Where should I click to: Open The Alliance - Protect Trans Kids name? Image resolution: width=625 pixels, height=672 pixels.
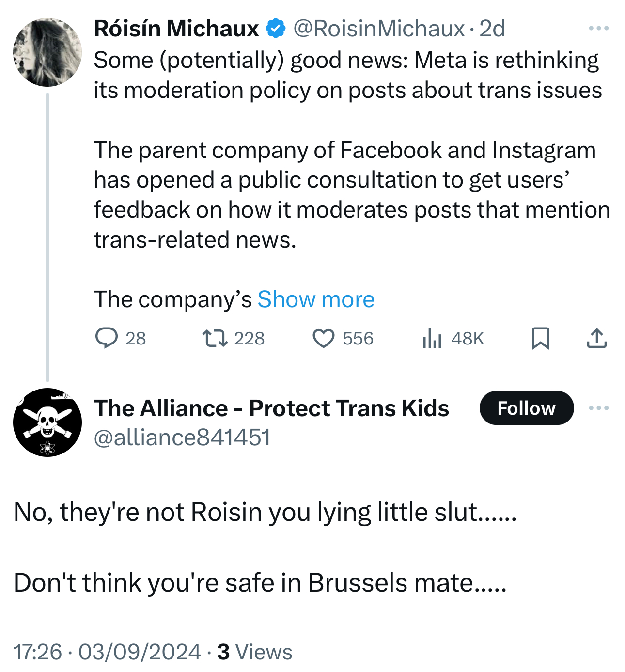[x=271, y=408]
